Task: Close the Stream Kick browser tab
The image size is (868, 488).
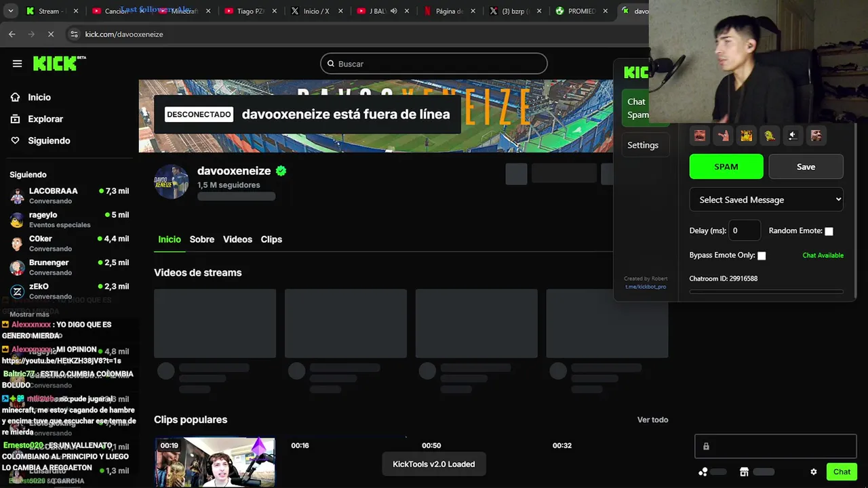Action: click(76, 11)
